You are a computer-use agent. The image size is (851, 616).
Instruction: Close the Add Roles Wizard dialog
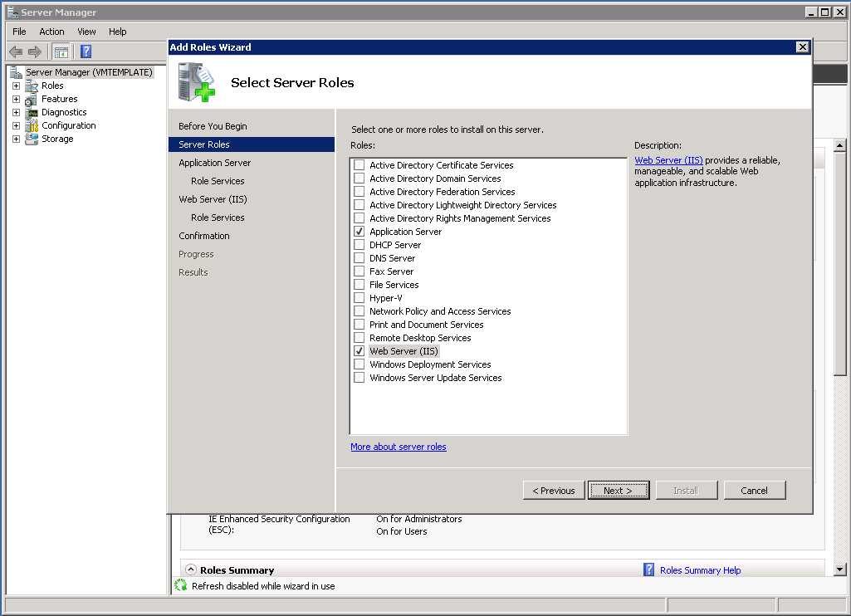pyautogui.click(x=802, y=47)
